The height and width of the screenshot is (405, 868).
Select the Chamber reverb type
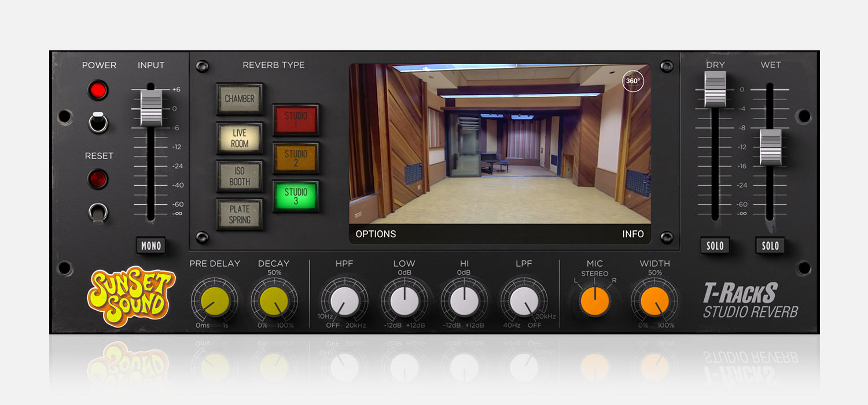pos(240,99)
